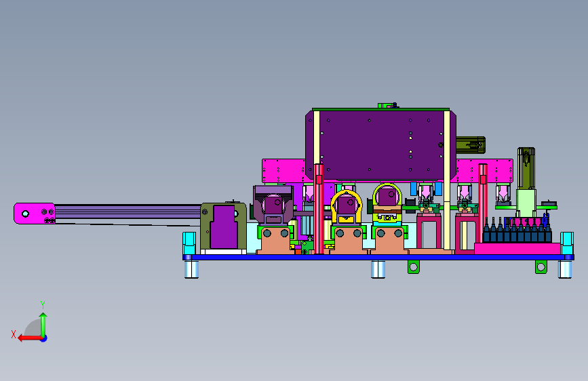Select the leftmost support foot cylinder
588x381 pixels.
(x=192, y=269)
